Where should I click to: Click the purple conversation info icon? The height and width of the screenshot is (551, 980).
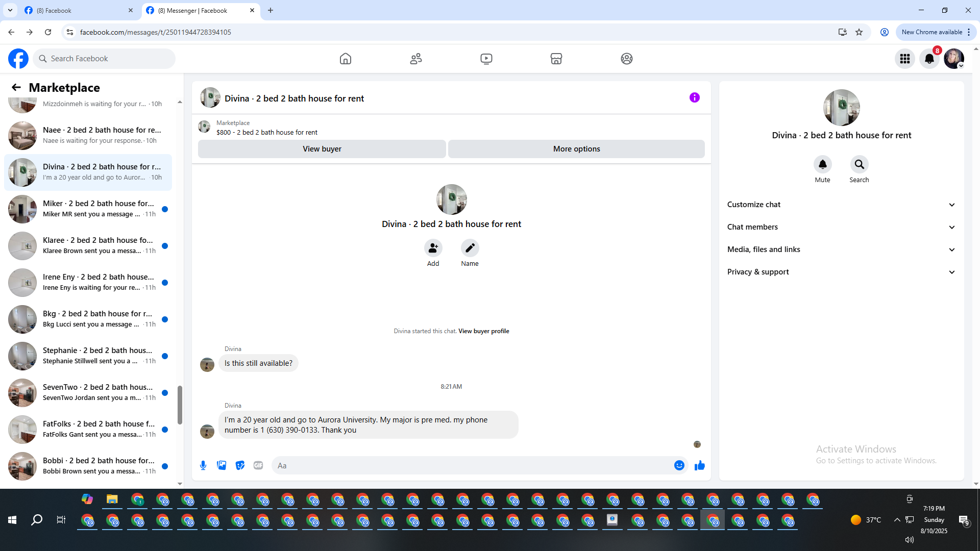694,97
